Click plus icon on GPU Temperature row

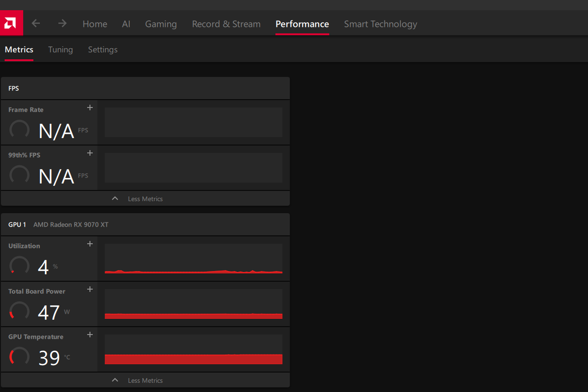click(90, 335)
